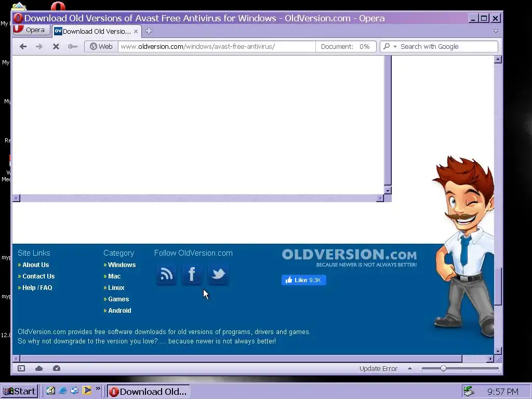
Task: Open the Contact Us link
Action: pyautogui.click(x=38, y=276)
